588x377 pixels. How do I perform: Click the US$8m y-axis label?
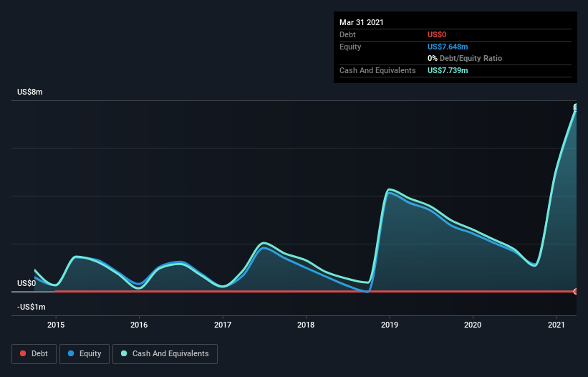tap(30, 92)
